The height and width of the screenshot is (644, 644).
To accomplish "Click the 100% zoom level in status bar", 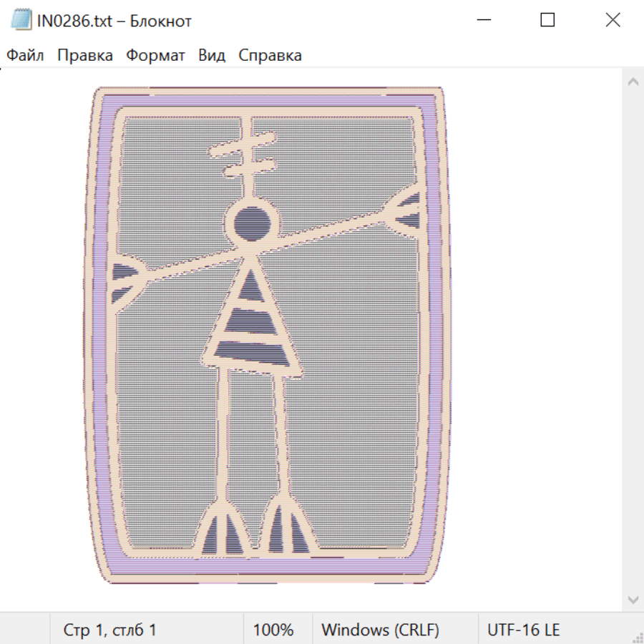I will (x=273, y=630).
